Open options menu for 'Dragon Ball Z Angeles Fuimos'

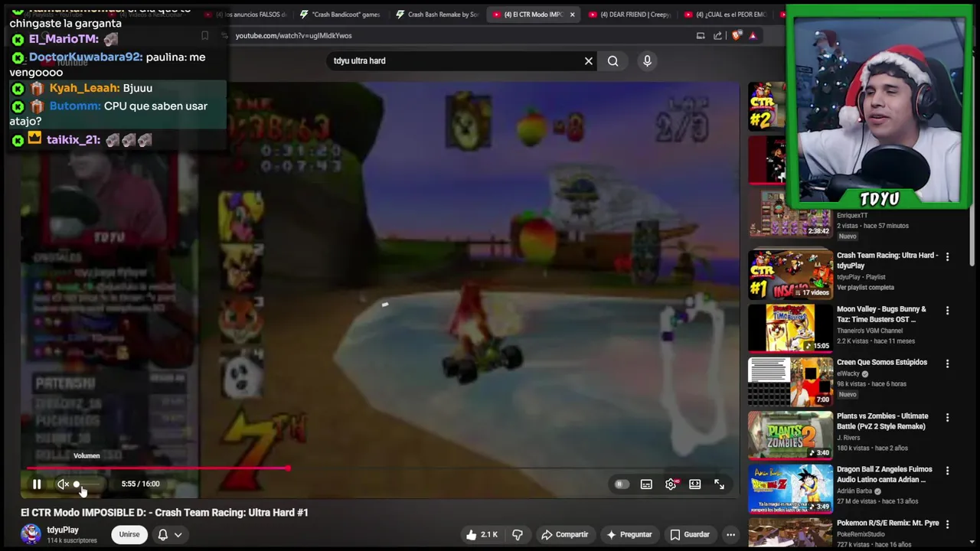coord(947,471)
